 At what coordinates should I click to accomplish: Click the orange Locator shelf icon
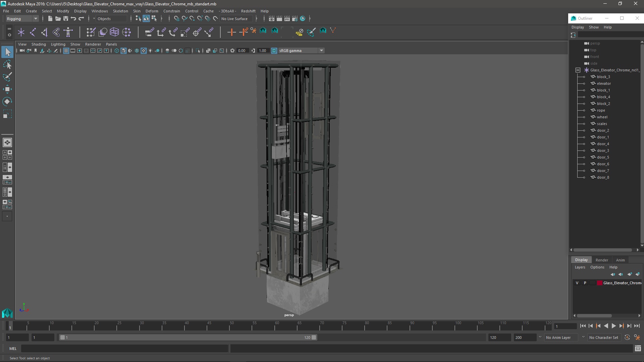tap(231, 32)
